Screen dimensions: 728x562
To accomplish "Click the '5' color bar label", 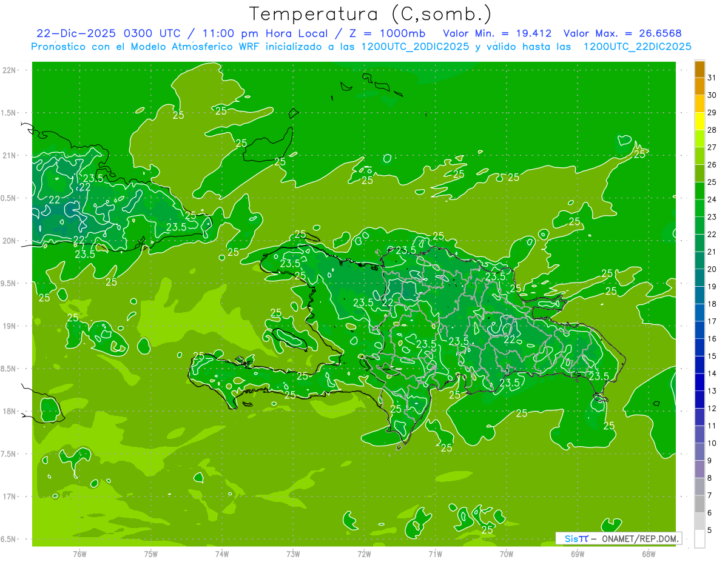I will (710, 530).
